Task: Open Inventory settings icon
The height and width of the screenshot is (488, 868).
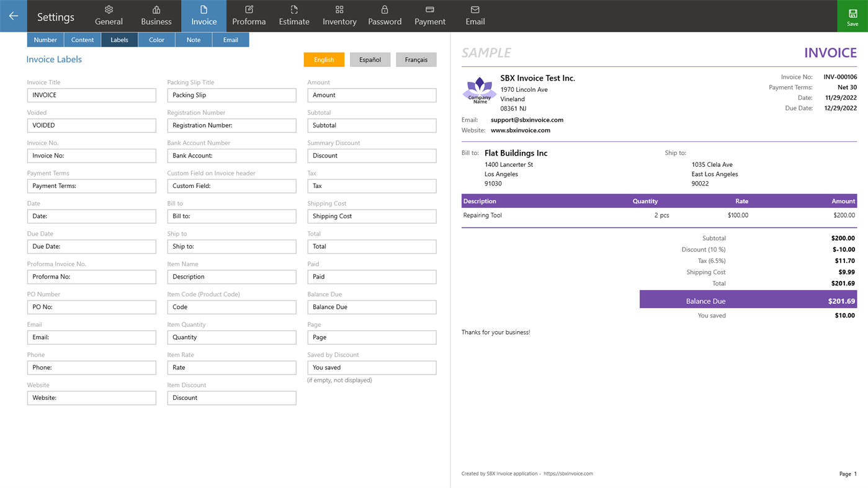Action: [x=339, y=16]
